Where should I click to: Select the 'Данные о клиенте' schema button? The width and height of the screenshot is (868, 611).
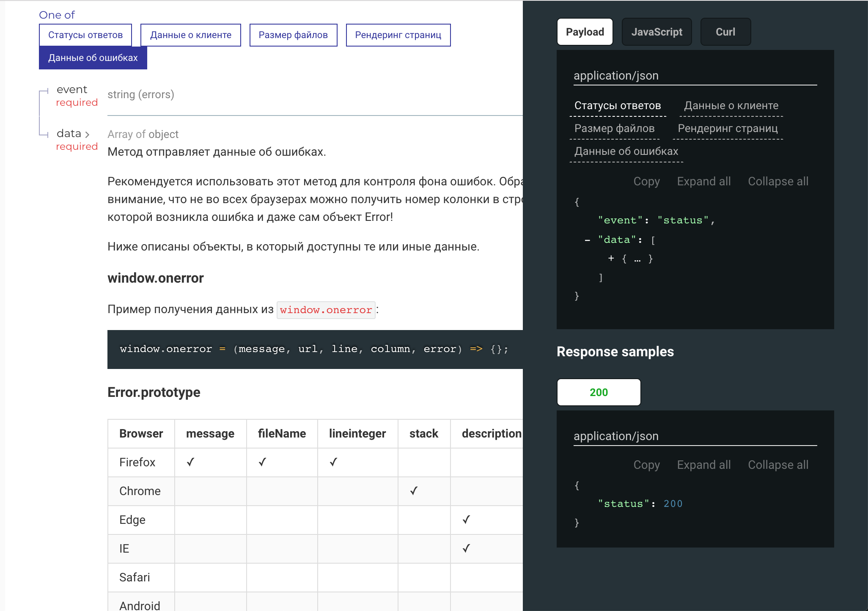(x=191, y=35)
